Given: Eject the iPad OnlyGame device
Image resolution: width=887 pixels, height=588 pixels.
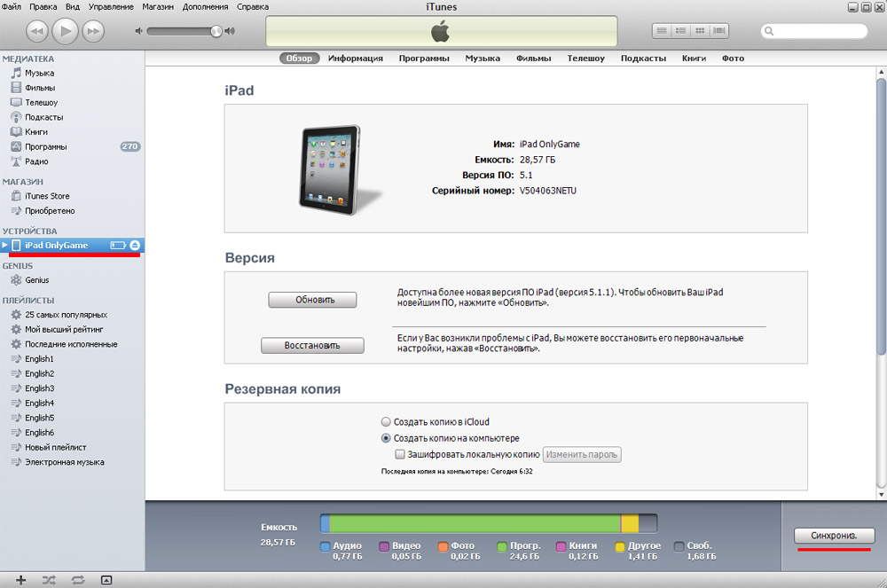Looking at the screenshot, I should [x=135, y=246].
